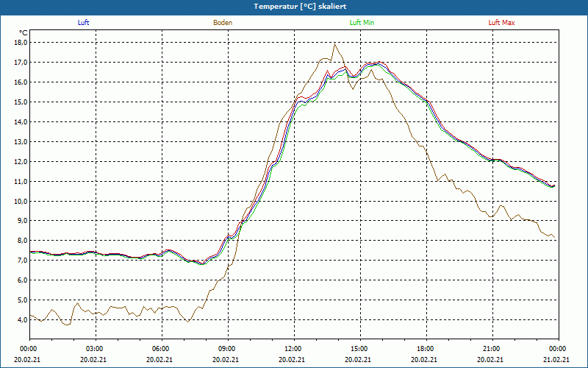This screenshot has height=368, width=588.
Task: Click the 6,0 y-axis value
Action: point(24,280)
